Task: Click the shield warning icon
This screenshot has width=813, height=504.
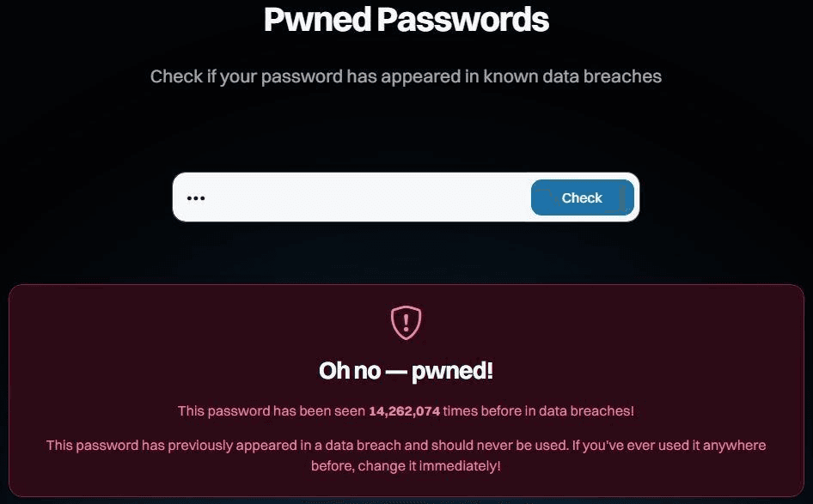Action: click(x=406, y=322)
